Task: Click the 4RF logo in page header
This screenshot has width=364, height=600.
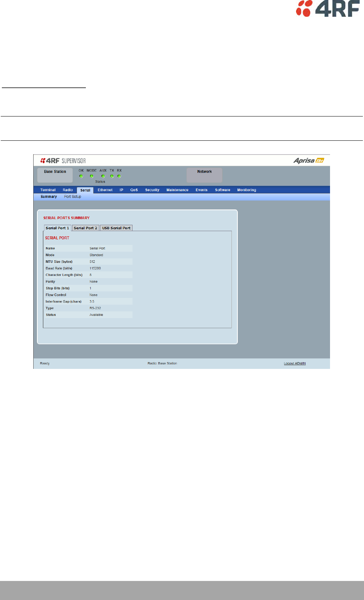Action: pyautogui.click(x=327, y=9)
